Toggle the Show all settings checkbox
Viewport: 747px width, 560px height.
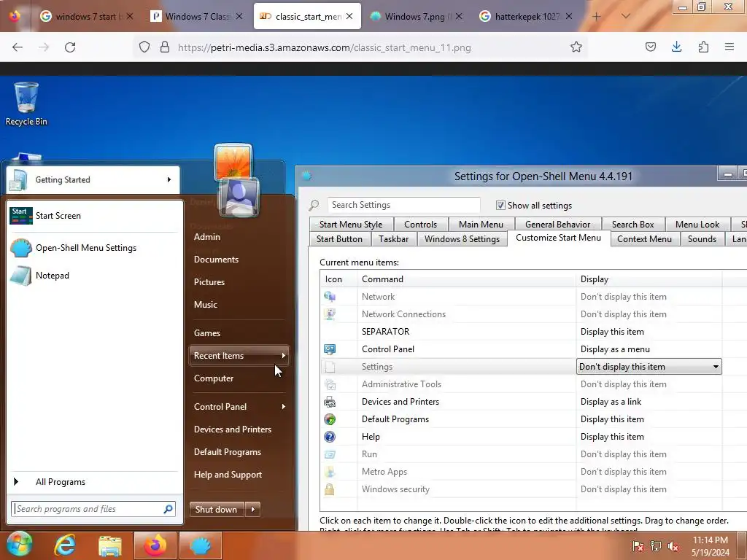pos(500,205)
